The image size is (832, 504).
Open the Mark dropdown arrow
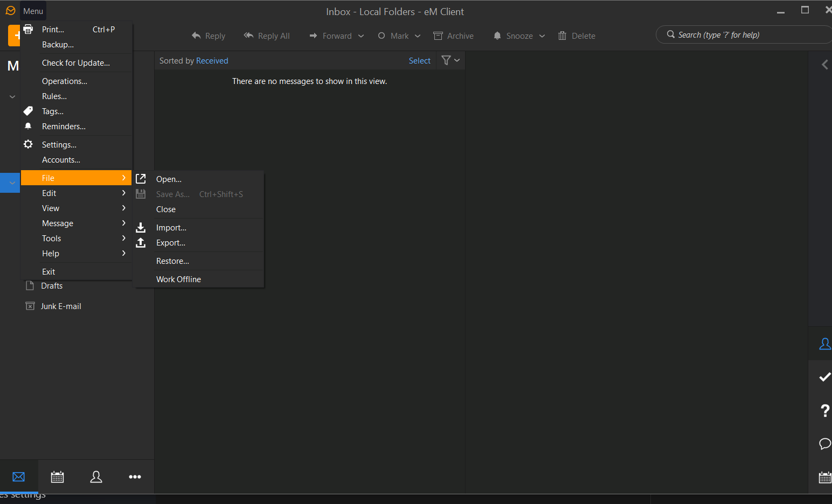pyautogui.click(x=418, y=36)
